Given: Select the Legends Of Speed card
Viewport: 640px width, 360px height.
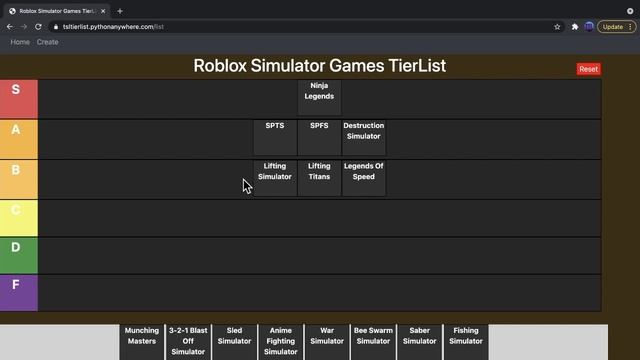Looking at the screenshot, I should pos(364,178).
